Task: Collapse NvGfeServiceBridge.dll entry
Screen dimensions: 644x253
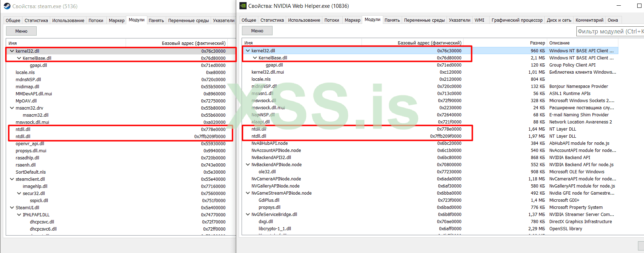Action: (x=248, y=214)
